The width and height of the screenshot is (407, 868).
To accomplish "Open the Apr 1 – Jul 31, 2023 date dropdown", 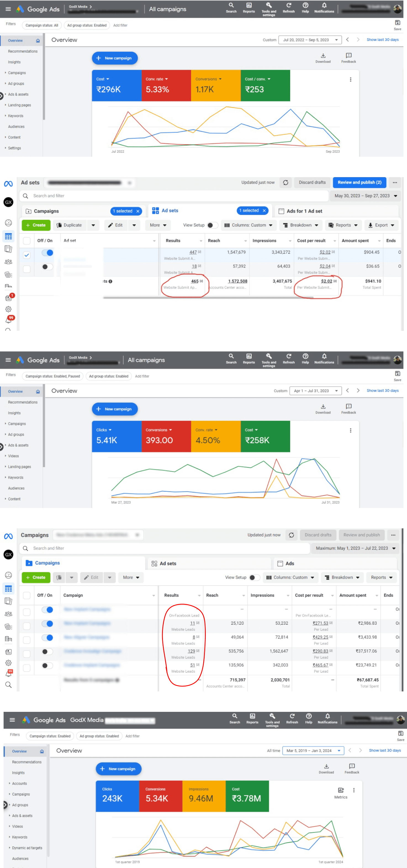I will click(315, 391).
